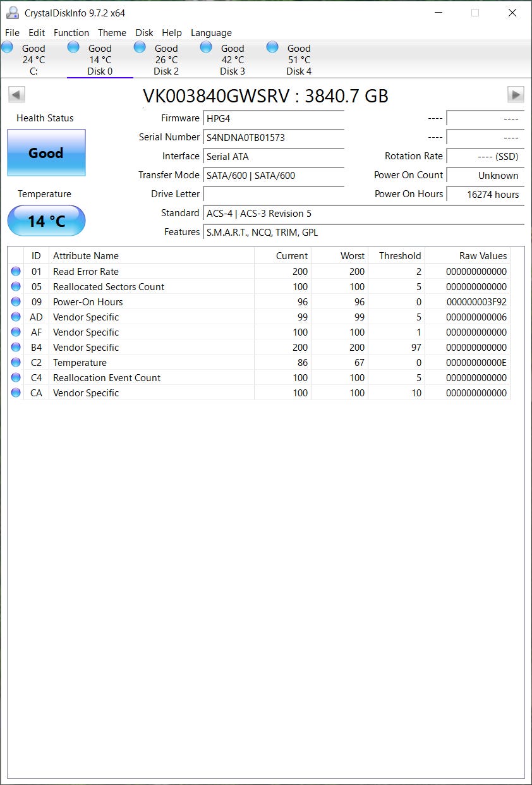
Task: Select the Reallocation Event Count name
Action: point(107,378)
